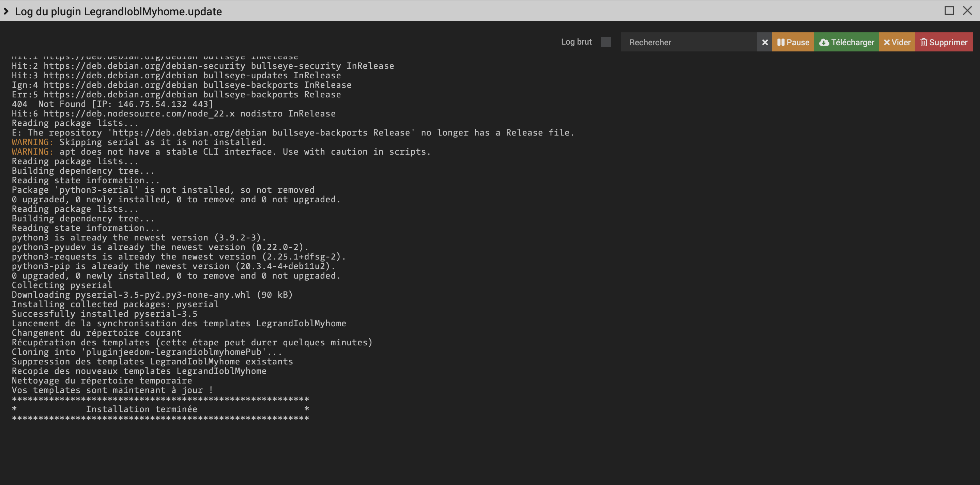Image resolution: width=980 pixels, height=485 pixels.
Task: Delete the log with Supprimer
Action: 944,42
